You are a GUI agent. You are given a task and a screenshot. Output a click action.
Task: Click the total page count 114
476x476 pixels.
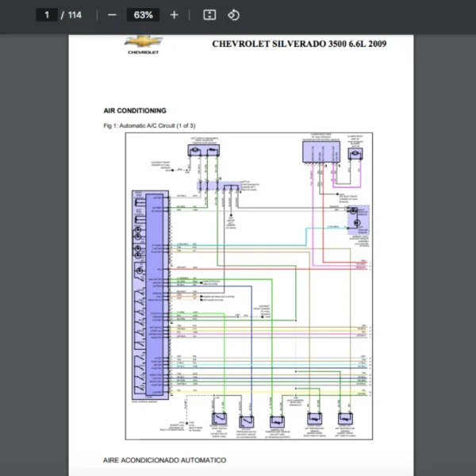click(x=75, y=15)
